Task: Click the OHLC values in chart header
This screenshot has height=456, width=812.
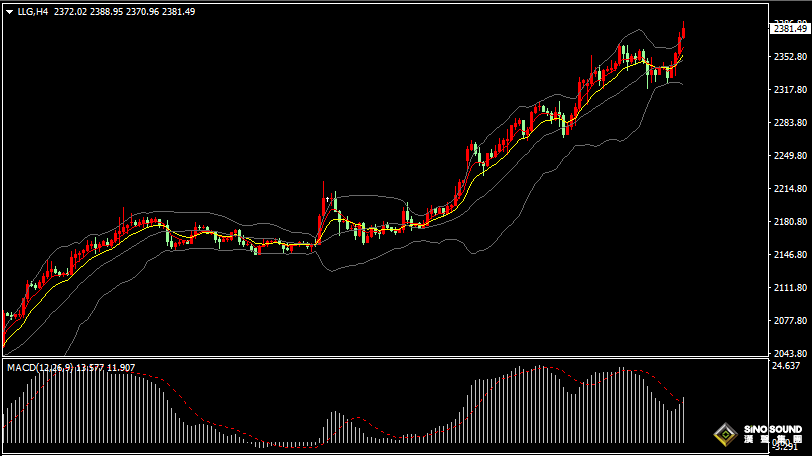Action: coord(124,12)
